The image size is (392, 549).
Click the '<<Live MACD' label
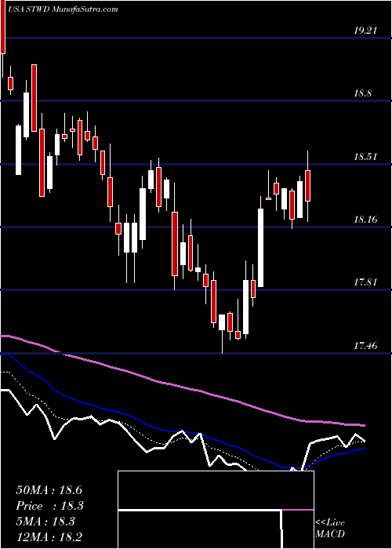pos(330,529)
